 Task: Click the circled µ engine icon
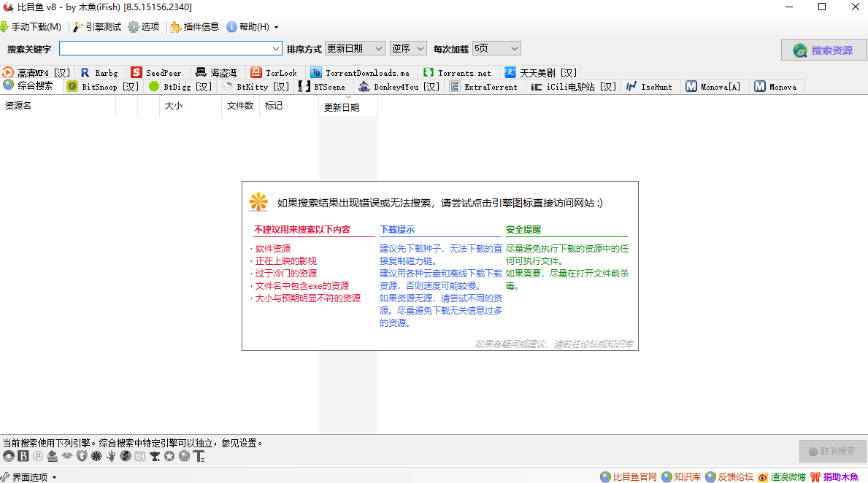[x=38, y=456]
